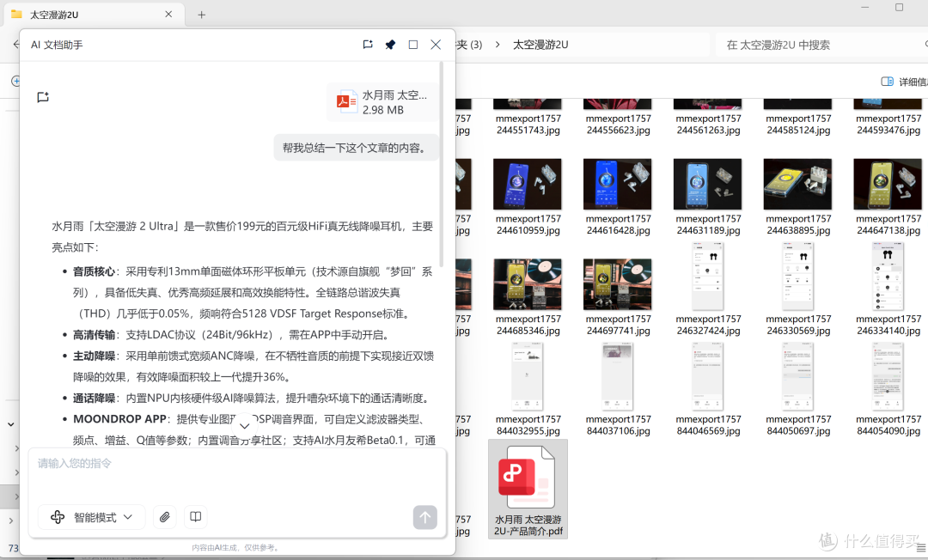The width and height of the screenshot is (928, 560).
Task: Attach a file with the paperclip icon
Action: (164, 517)
